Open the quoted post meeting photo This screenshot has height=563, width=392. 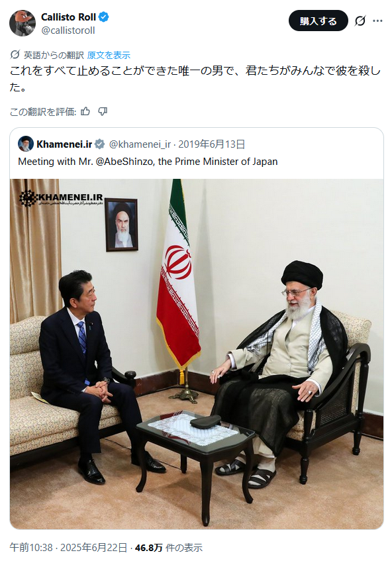click(197, 354)
